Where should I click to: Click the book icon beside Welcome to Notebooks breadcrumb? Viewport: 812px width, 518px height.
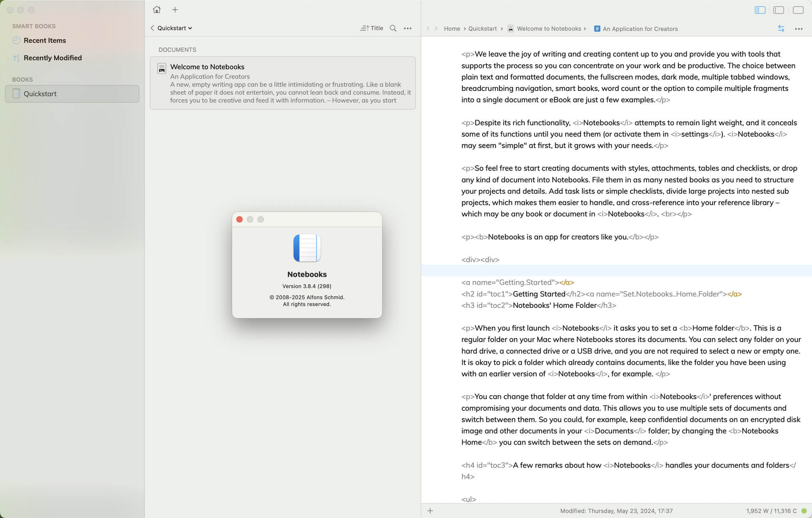[x=511, y=29]
